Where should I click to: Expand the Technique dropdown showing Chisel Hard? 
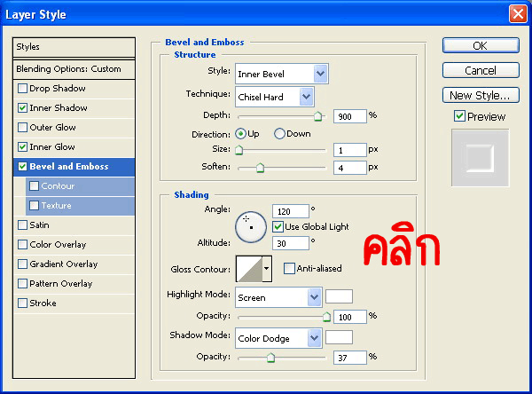tap(275, 97)
